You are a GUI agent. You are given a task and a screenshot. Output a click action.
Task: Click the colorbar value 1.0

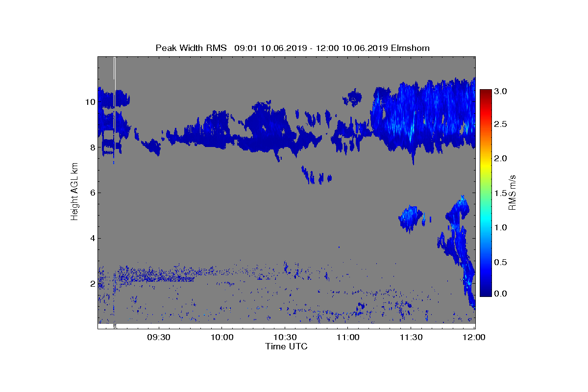click(x=500, y=228)
